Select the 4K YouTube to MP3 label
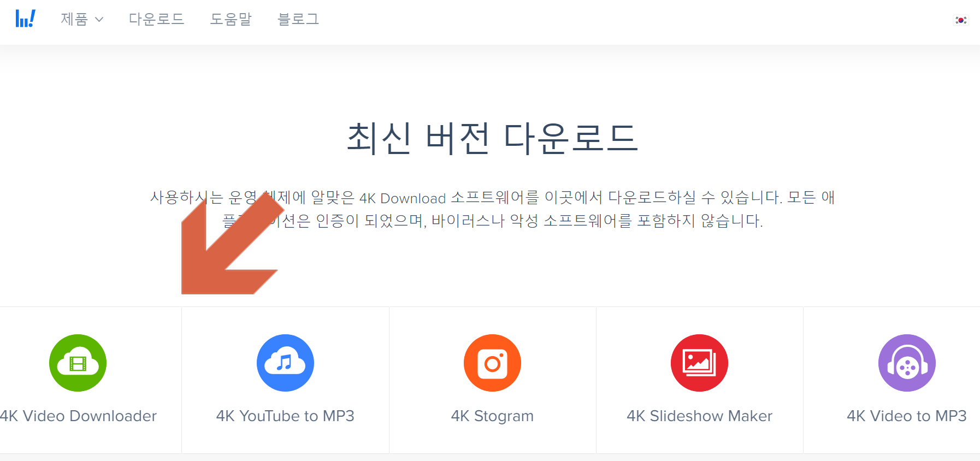Viewport: 980px width, 461px height. pos(285,416)
